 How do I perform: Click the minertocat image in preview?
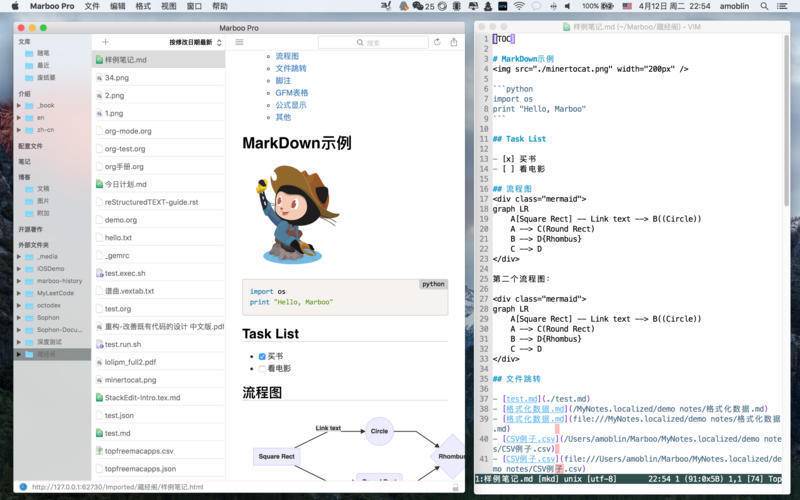(x=297, y=214)
